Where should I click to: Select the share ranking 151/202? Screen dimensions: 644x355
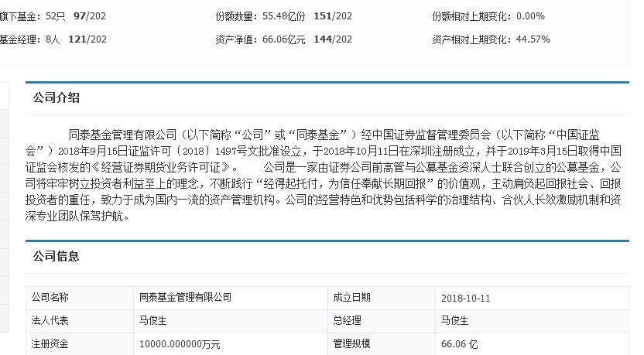point(333,16)
